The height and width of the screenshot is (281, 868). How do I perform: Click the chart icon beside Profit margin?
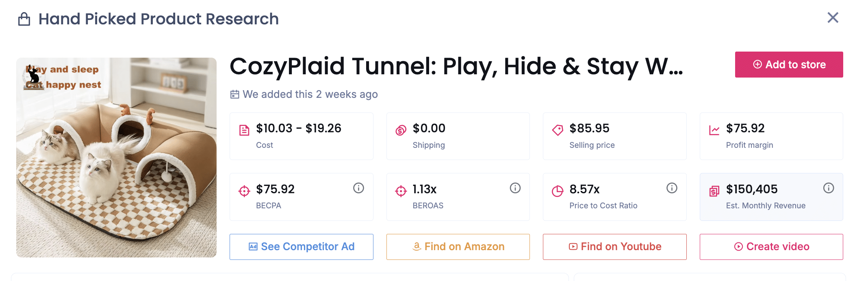pyautogui.click(x=714, y=129)
